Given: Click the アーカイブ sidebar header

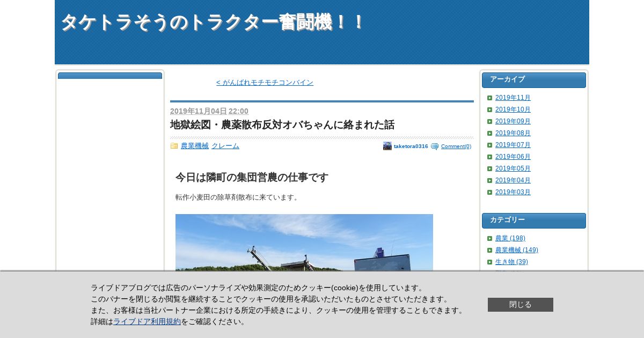Looking at the screenshot, I should (534, 80).
